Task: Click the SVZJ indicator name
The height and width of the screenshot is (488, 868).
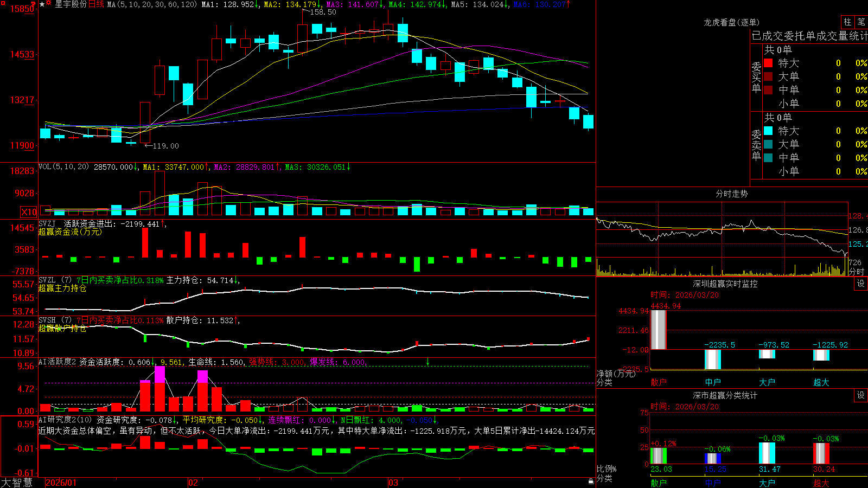Action: [47, 223]
